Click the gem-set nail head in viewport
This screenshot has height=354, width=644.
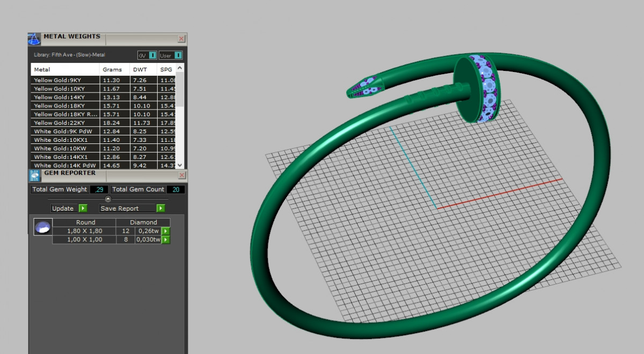point(477,88)
